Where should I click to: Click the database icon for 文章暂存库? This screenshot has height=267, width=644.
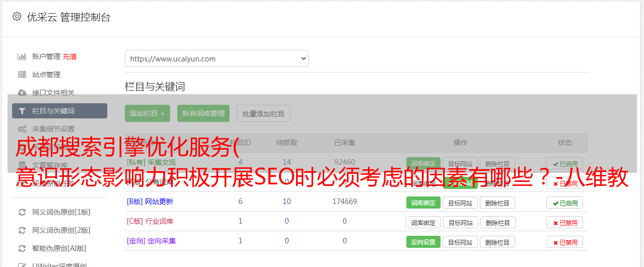pos(22,165)
